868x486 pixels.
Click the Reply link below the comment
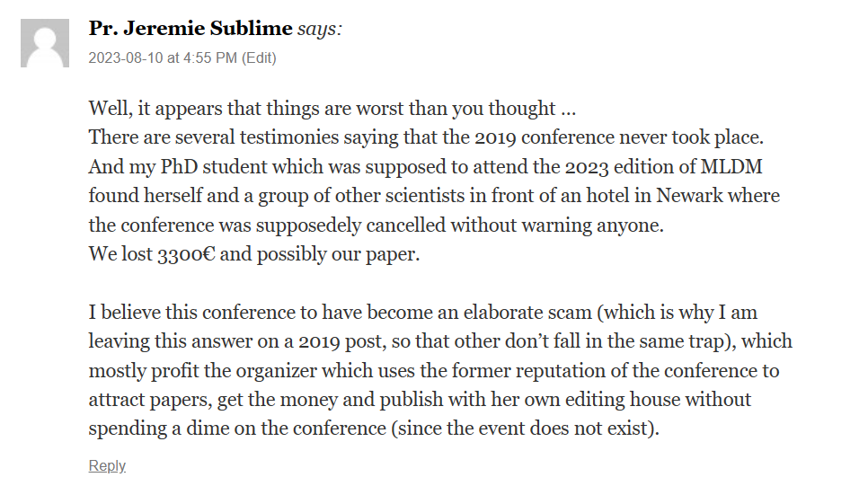[107, 465]
